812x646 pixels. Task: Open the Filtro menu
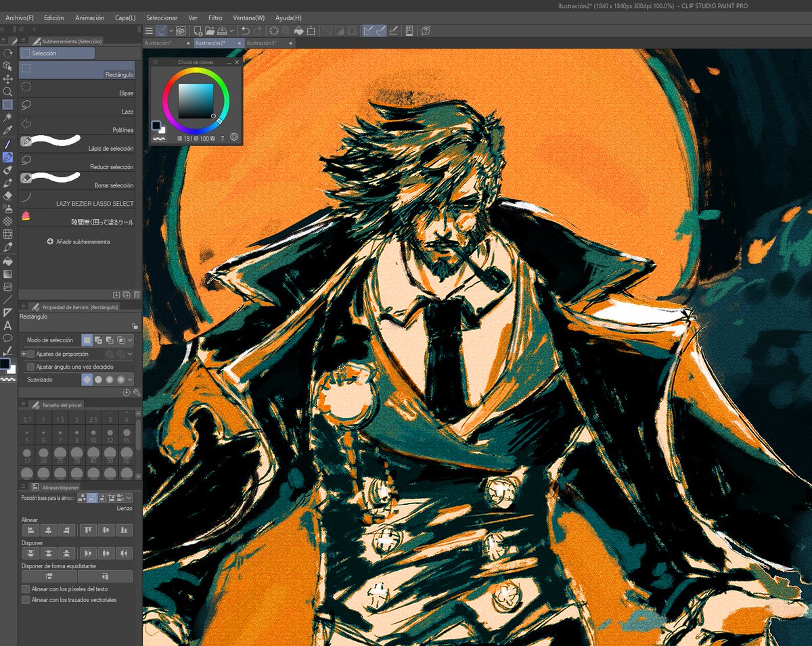tap(215, 18)
